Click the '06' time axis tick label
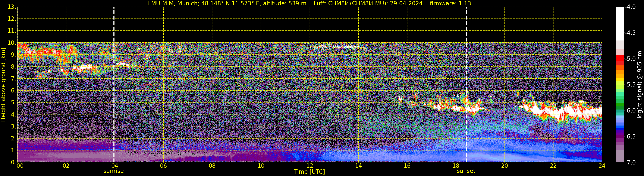Viewport: 644px width, 176px height. (x=163, y=166)
